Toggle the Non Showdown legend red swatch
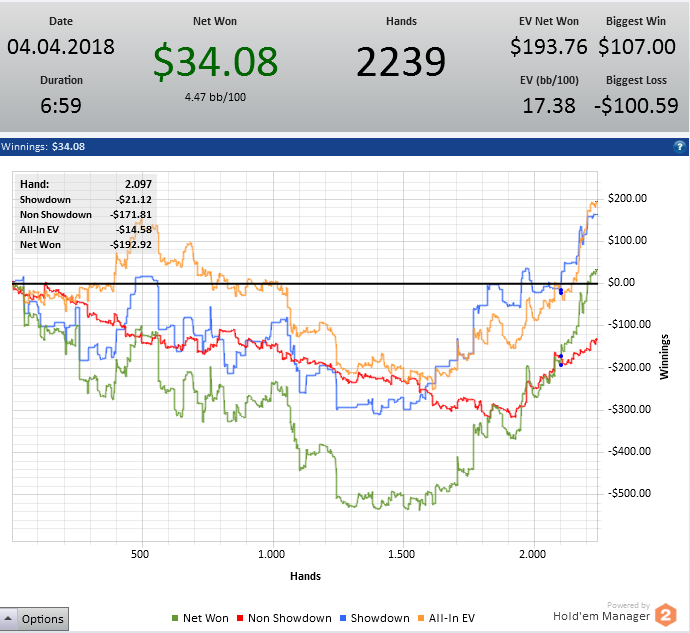This screenshot has height=633, width=690. pyautogui.click(x=240, y=618)
